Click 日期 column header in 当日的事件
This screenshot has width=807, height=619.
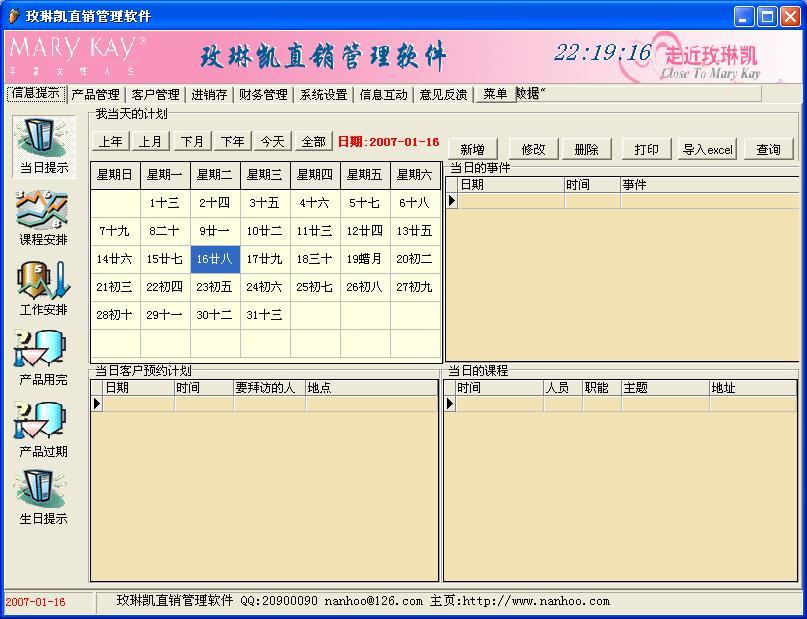pyautogui.click(x=511, y=185)
